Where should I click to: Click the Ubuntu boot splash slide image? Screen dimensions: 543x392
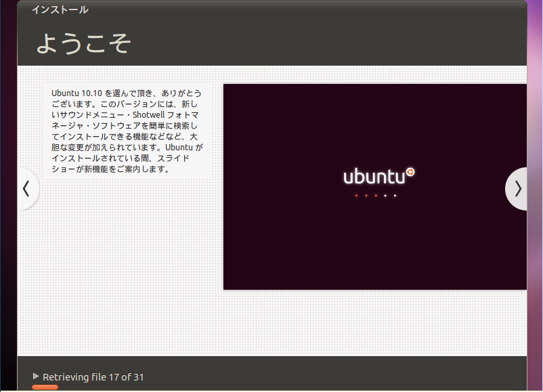375,187
